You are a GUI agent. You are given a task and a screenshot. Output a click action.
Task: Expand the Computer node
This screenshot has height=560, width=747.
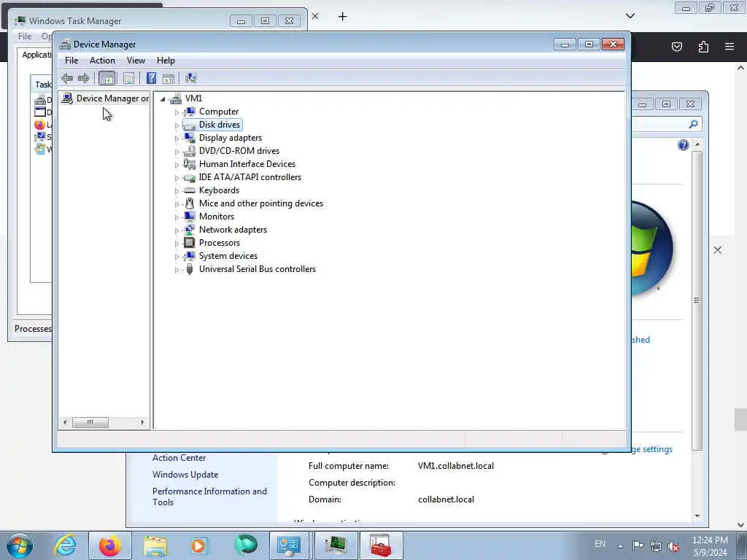(177, 112)
